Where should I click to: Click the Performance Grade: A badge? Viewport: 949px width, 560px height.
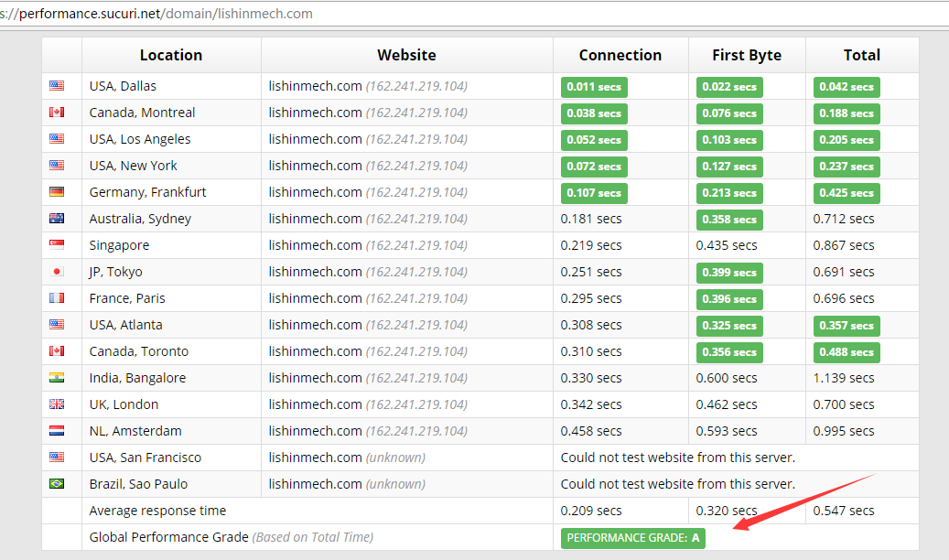(632, 538)
